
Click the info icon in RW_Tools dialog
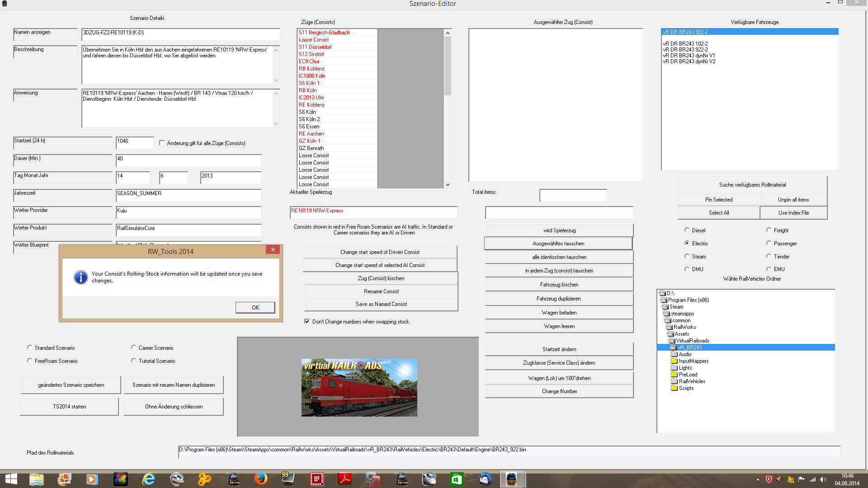point(80,277)
